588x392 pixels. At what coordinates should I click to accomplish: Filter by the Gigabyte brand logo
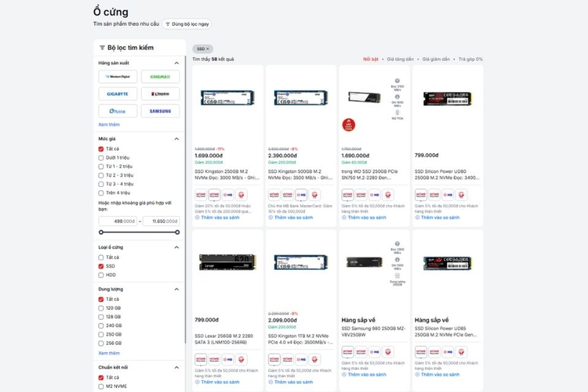coord(118,94)
